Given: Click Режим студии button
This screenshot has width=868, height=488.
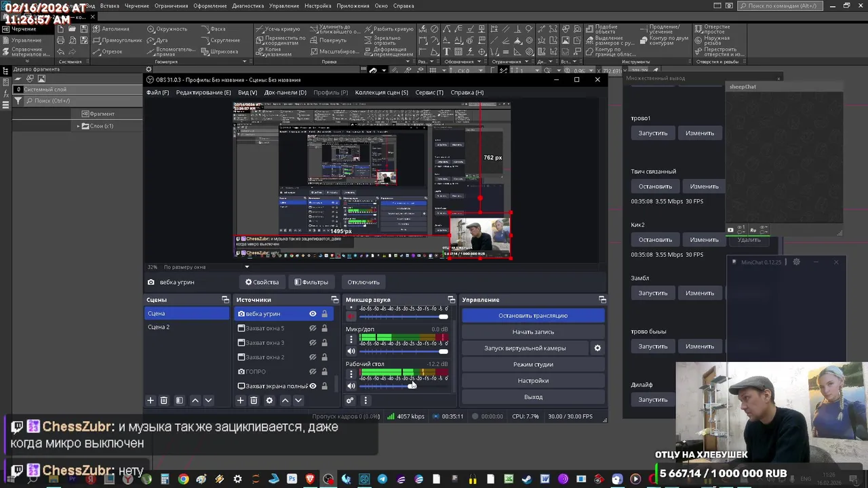Looking at the screenshot, I should click(533, 364).
